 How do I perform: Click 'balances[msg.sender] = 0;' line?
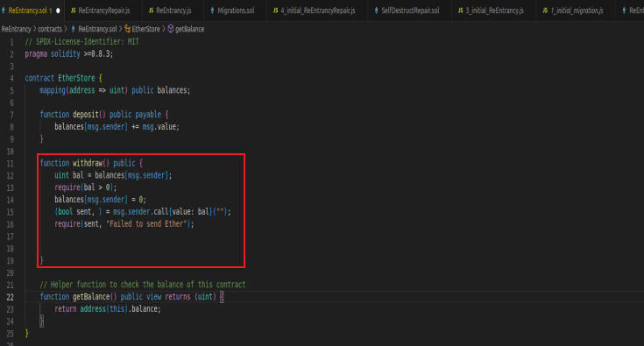[x=100, y=200]
